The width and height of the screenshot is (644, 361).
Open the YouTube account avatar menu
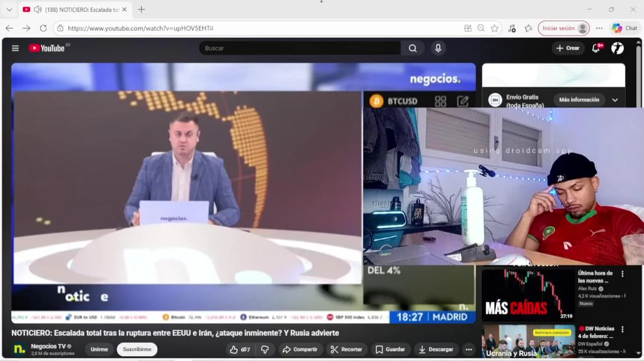[617, 48]
